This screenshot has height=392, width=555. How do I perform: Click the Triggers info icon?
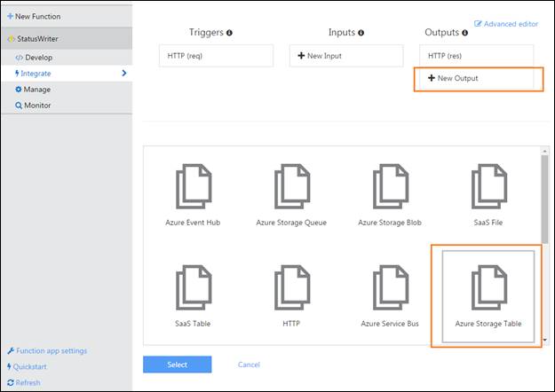click(229, 33)
